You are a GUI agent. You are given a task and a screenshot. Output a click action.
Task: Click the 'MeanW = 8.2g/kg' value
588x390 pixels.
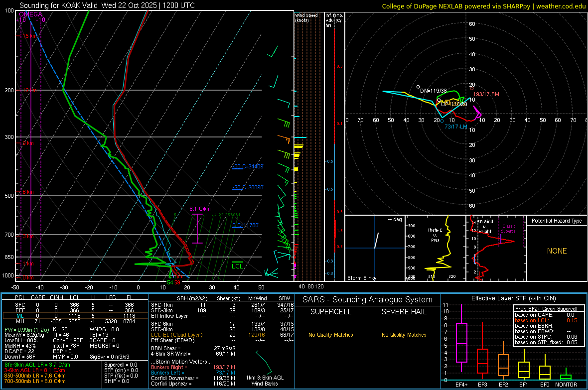coord(24,335)
